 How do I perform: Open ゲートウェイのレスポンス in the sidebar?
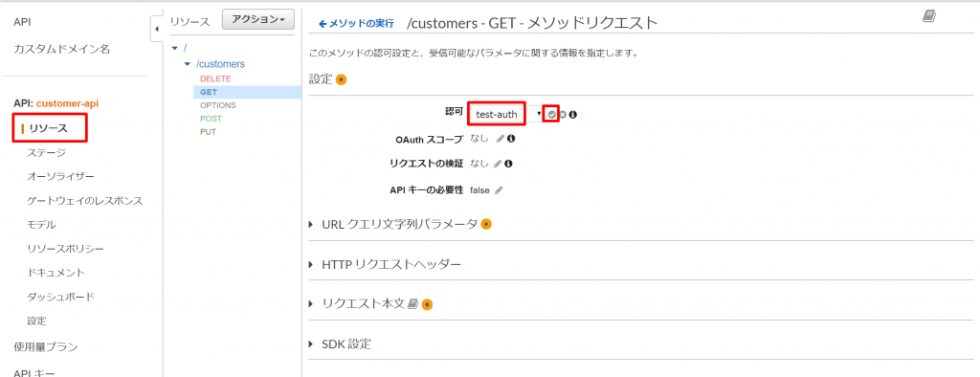pyautogui.click(x=85, y=201)
